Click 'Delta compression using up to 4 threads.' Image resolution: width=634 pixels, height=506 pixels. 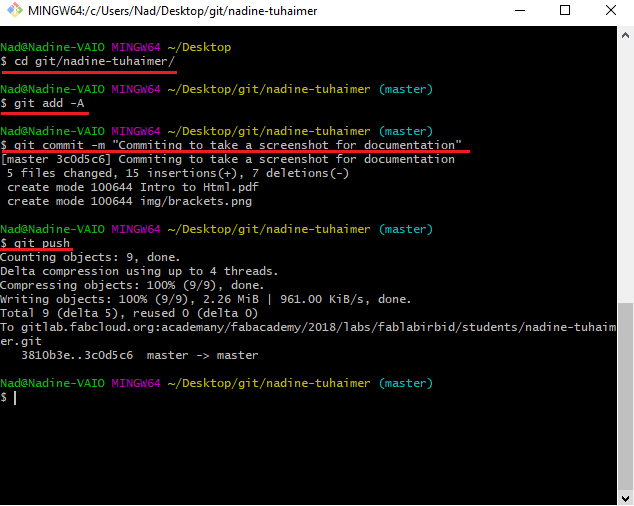click(139, 271)
